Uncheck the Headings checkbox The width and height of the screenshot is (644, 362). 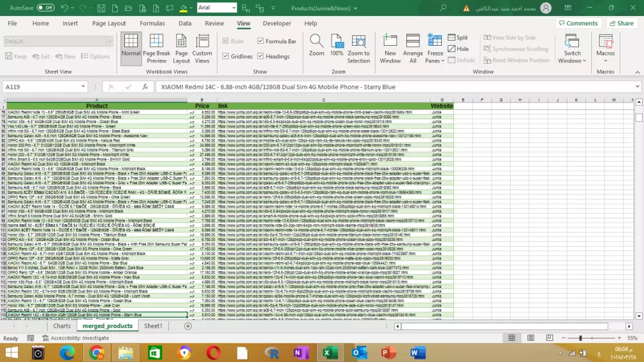pyautogui.click(x=260, y=56)
